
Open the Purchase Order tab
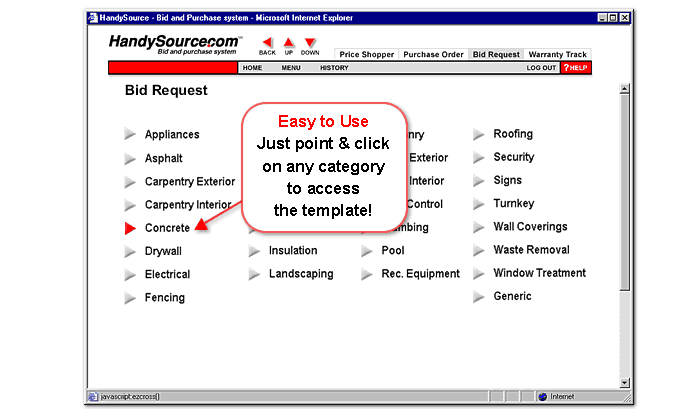click(x=433, y=55)
